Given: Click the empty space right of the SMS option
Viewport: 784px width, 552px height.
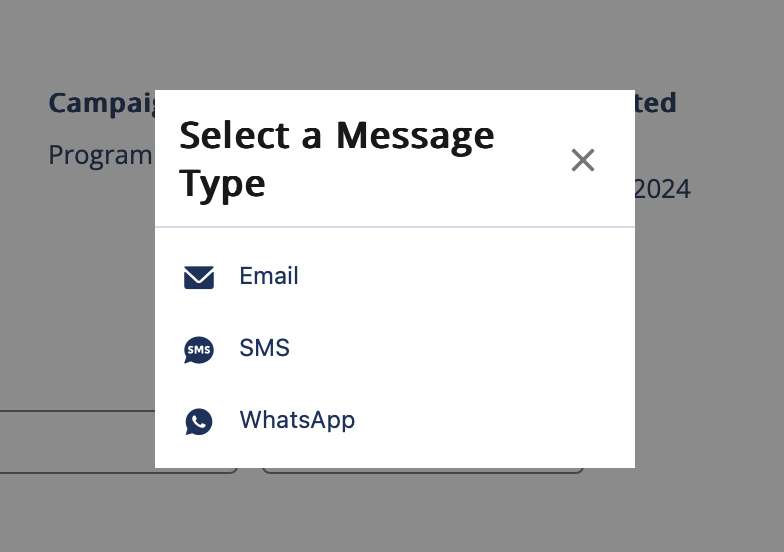Looking at the screenshot, I should point(460,349).
